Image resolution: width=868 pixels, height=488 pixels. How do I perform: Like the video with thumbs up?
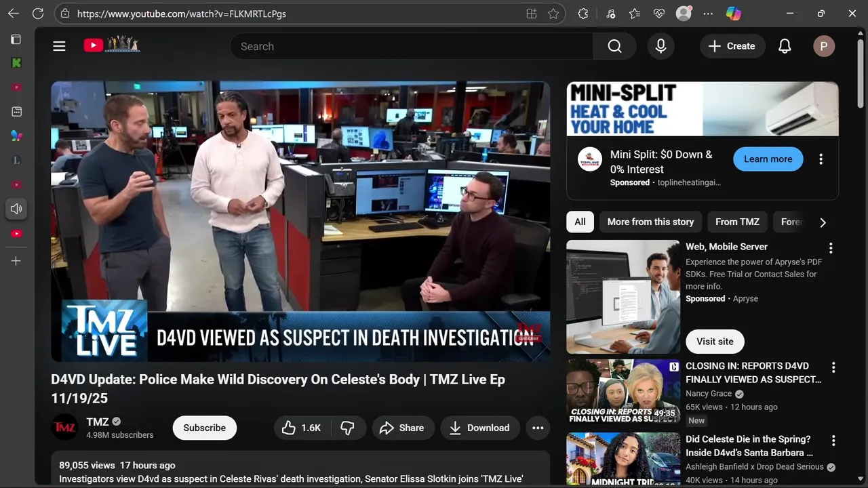click(302, 428)
